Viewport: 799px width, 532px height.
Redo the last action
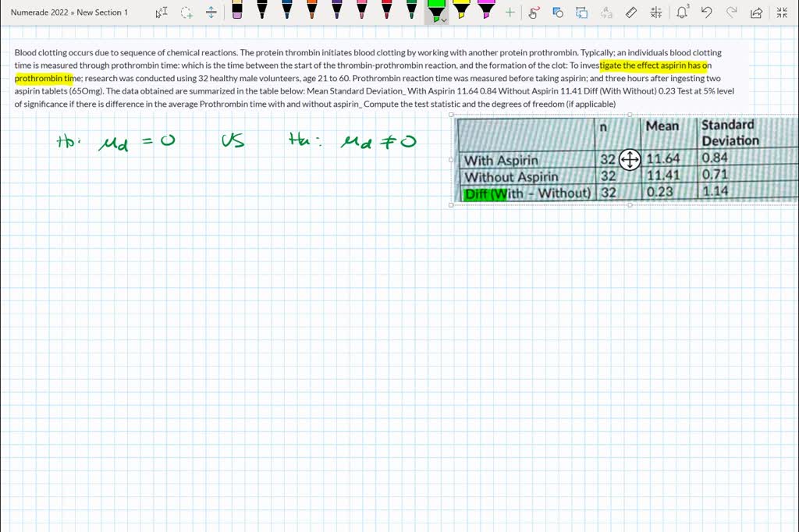click(x=731, y=12)
